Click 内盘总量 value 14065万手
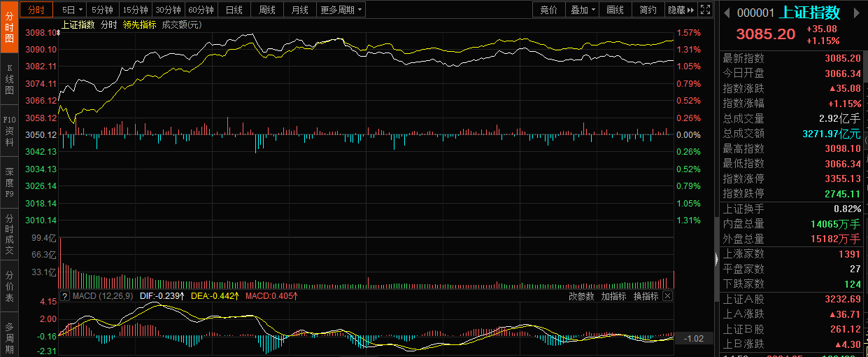Viewport: 868px width, 357px height. [836, 224]
